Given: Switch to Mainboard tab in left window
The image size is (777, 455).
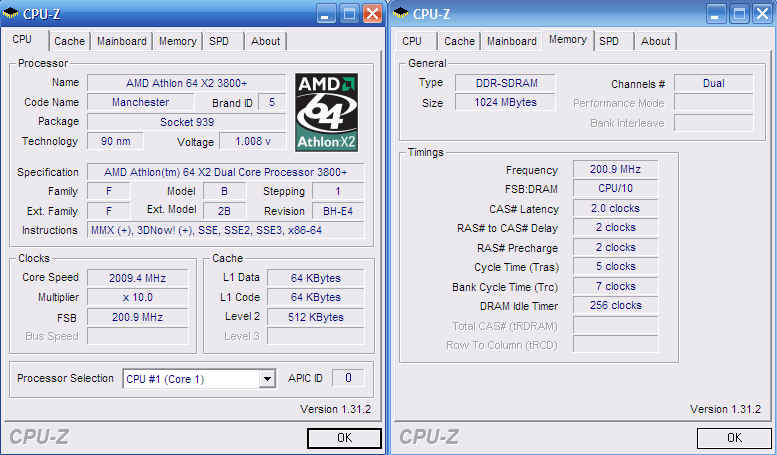Looking at the screenshot, I should click(x=122, y=41).
